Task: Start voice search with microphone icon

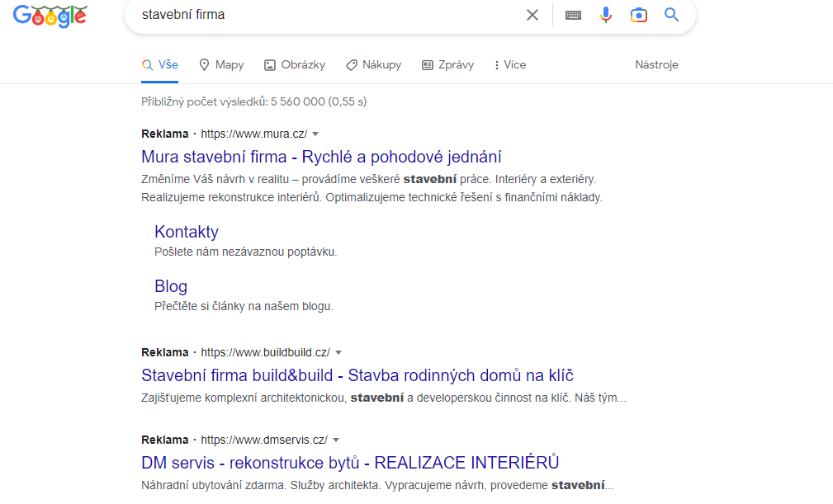Action: click(606, 15)
